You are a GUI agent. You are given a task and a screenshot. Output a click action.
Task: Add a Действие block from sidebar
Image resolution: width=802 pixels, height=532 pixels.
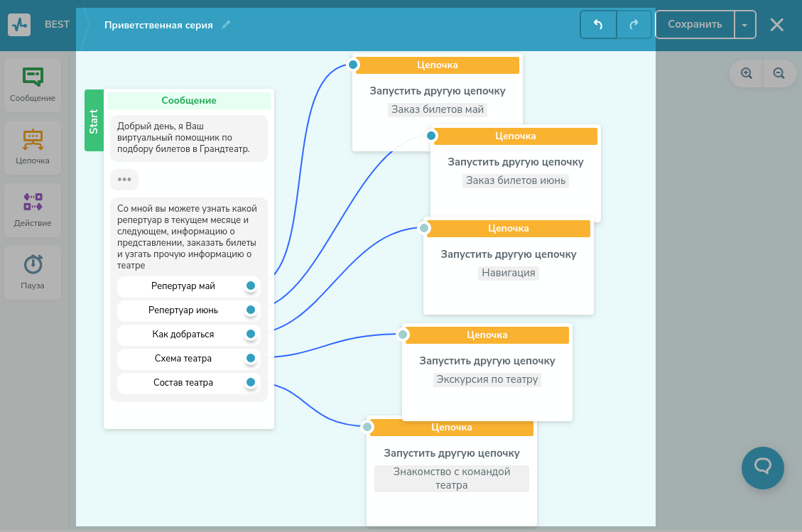click(33, 210)
